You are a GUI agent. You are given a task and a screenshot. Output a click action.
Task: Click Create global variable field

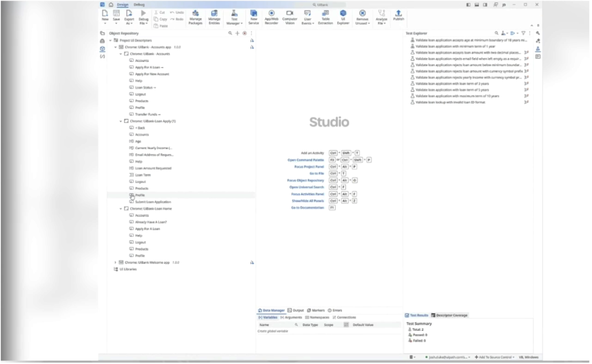(x=273, y=331)
